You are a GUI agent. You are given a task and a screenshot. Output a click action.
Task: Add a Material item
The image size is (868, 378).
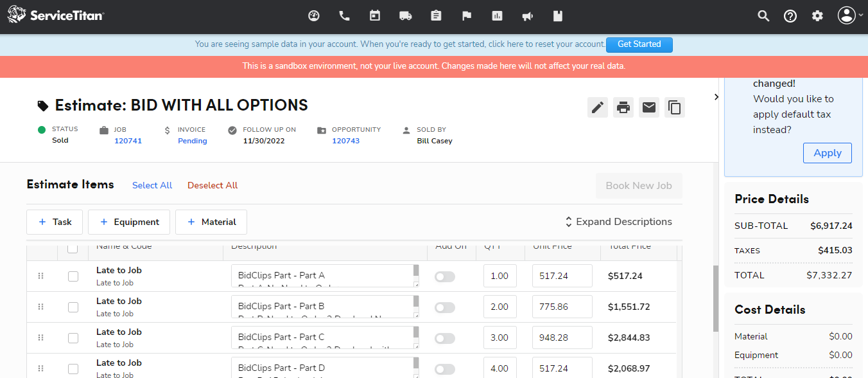(x=211, y=222)
